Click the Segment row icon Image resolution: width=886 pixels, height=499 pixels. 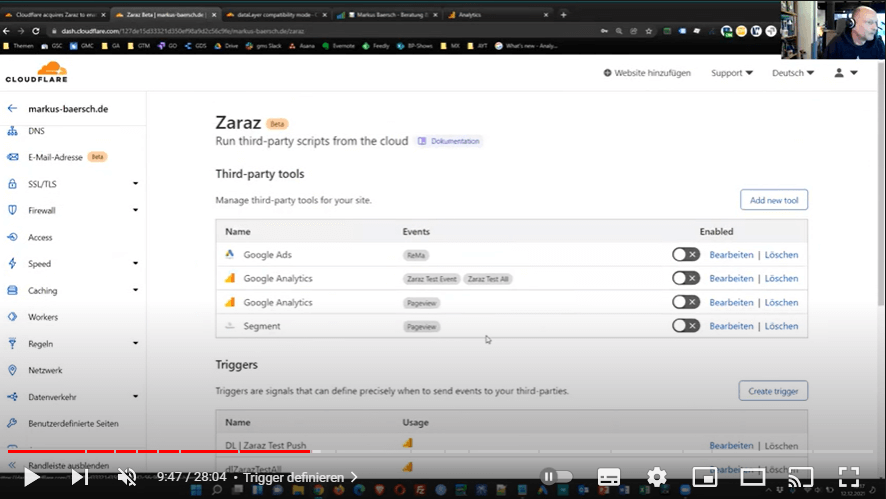tap(229, 326)
